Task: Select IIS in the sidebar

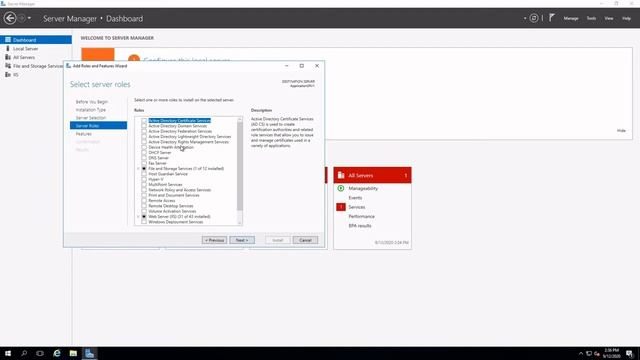Action: [x=16, y=75]
